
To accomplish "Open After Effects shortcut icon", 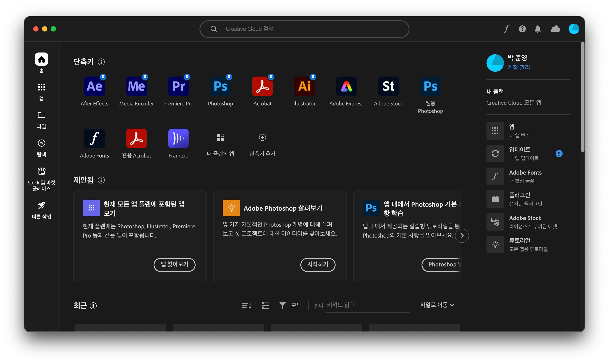I will [x=94, y=86].
